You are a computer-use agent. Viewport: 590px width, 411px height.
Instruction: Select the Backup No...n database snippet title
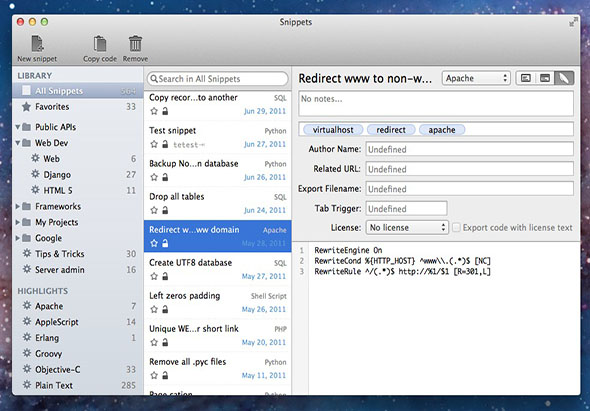pos(194,164)
